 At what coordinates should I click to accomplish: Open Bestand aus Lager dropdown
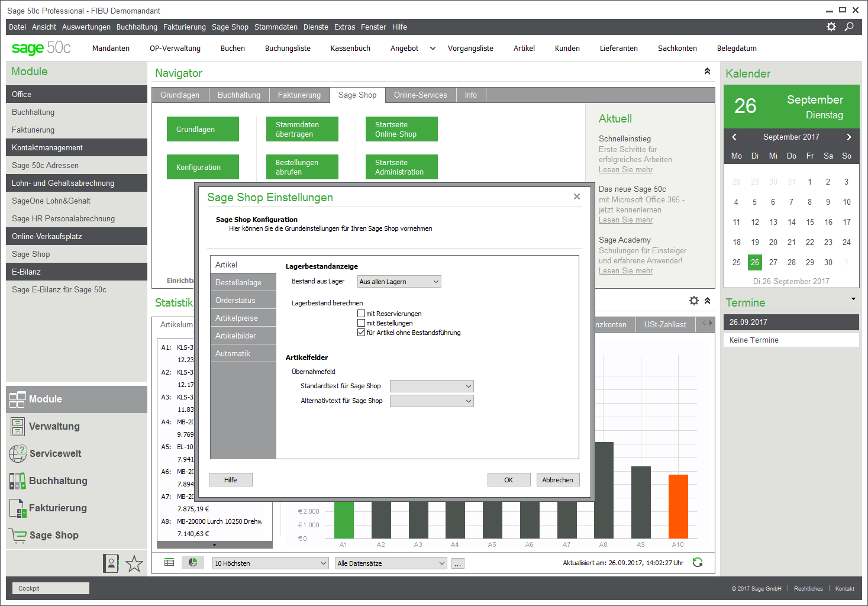(x=399, y=282)
